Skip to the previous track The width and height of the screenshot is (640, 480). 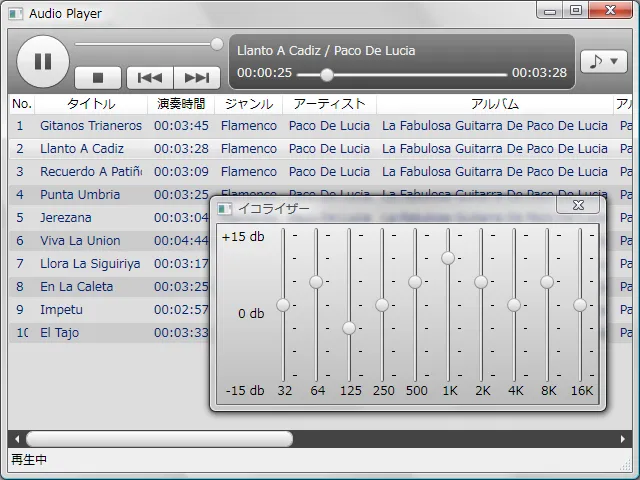click(149, 78)
